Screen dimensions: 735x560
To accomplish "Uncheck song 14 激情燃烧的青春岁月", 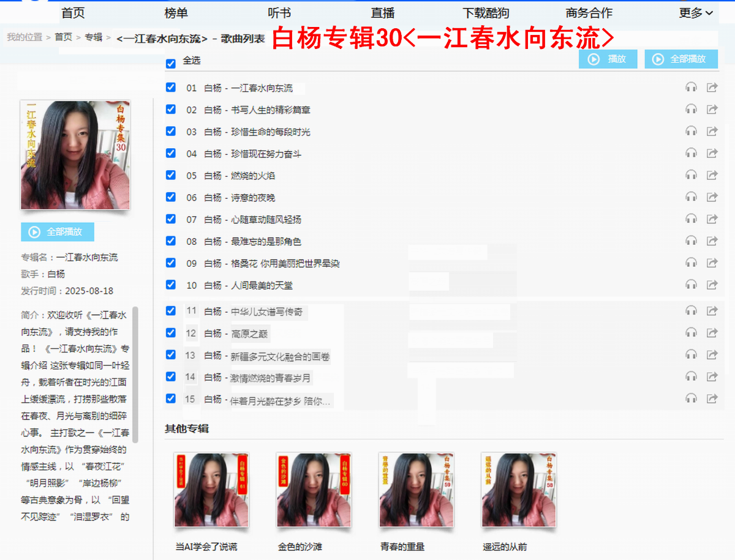I will point(171,376).
